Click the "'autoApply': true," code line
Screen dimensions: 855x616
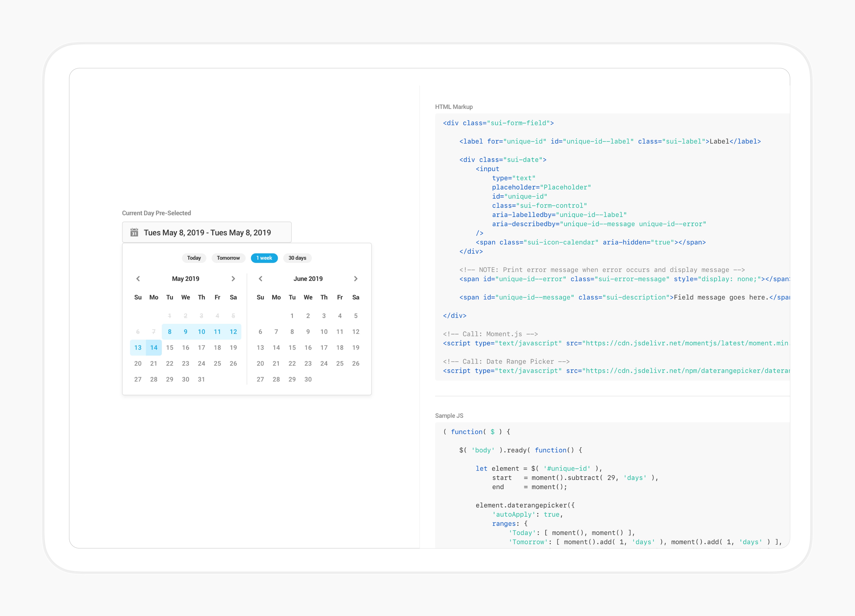tap(527, 515)
